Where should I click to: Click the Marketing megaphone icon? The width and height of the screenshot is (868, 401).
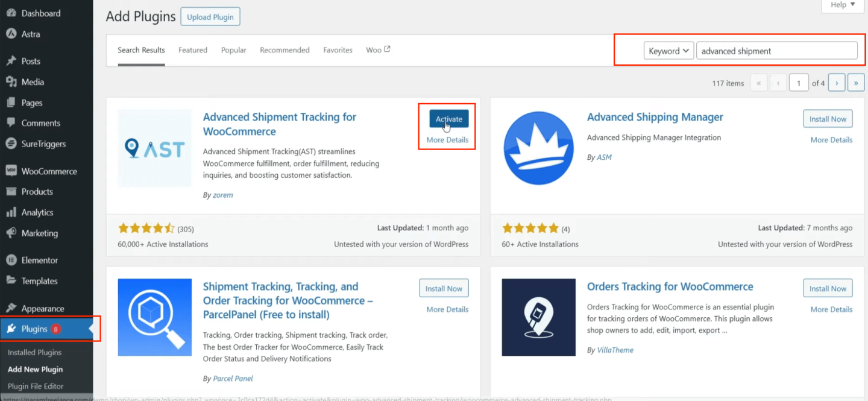11,233
